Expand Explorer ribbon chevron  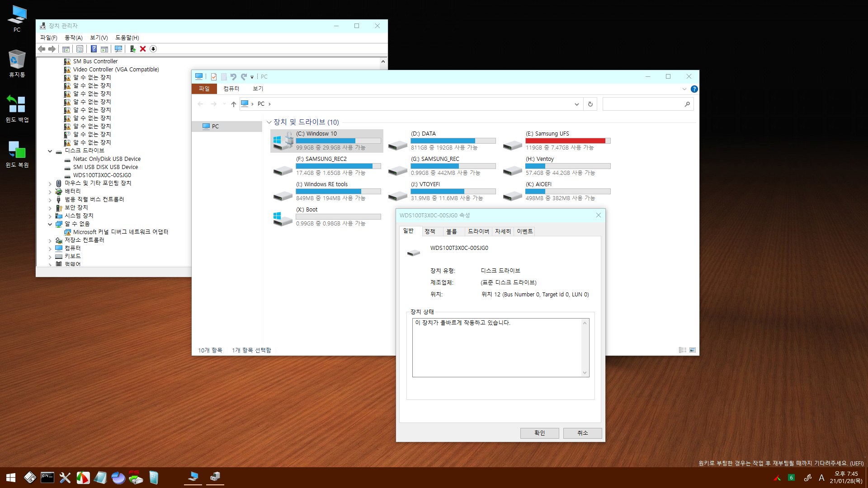point(684,89)
